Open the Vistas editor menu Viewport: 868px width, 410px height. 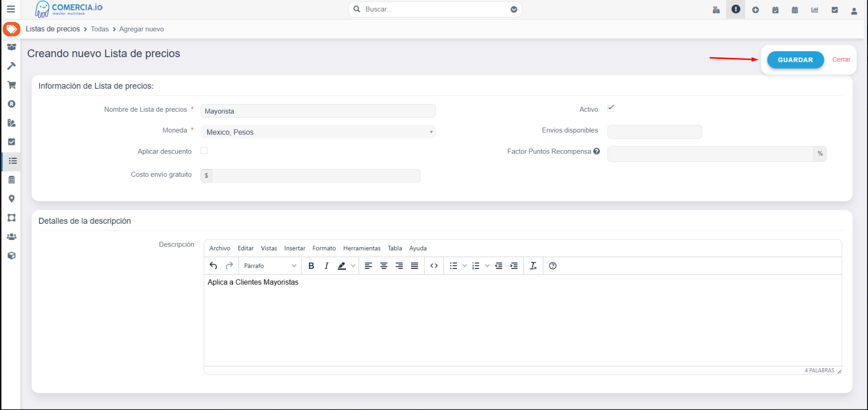[x=269, y=248]
